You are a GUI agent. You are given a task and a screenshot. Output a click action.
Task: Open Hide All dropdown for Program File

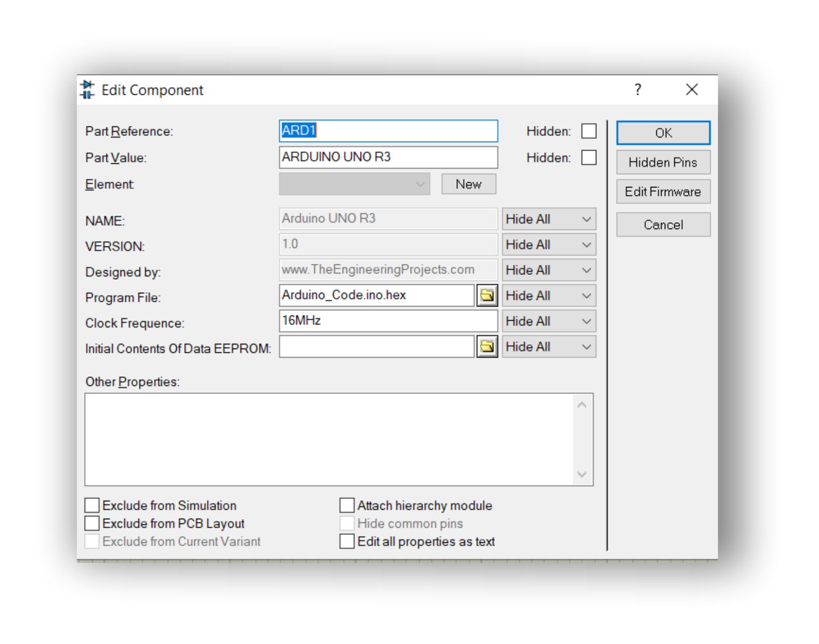[549, 296]
